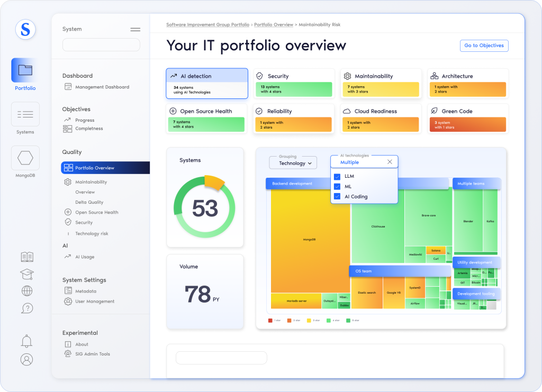Screen dimensions: 542x392
Task: Click the Go to Objectives button
Action: coord(484,45)
